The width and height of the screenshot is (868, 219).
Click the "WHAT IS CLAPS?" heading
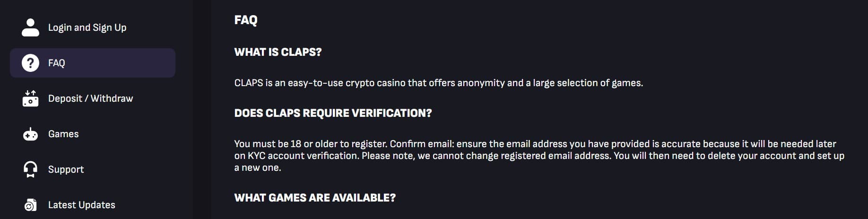point(278,52)
